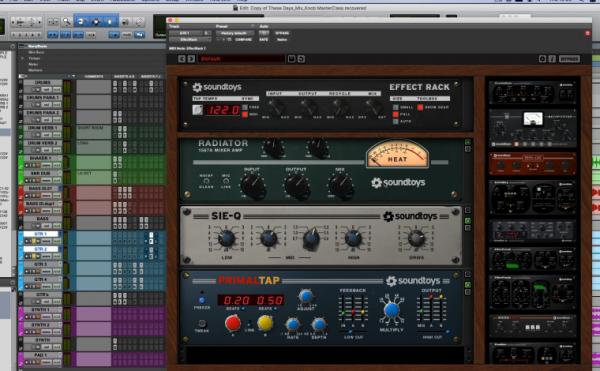Click the yellow B button on PrimalTap
The height and width of the screenshot is (371, 600).
pos(265,324)
